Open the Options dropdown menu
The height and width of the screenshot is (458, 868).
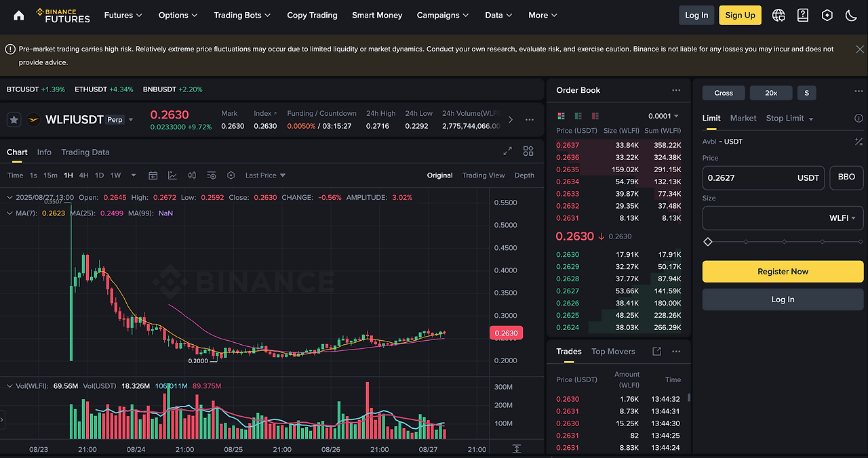tap(178, 15)
